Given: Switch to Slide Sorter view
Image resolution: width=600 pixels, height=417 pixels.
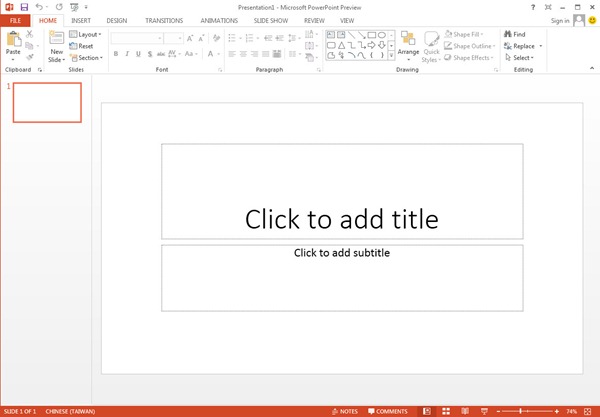Looking at the screenshot, I should (x=445, y=411).
